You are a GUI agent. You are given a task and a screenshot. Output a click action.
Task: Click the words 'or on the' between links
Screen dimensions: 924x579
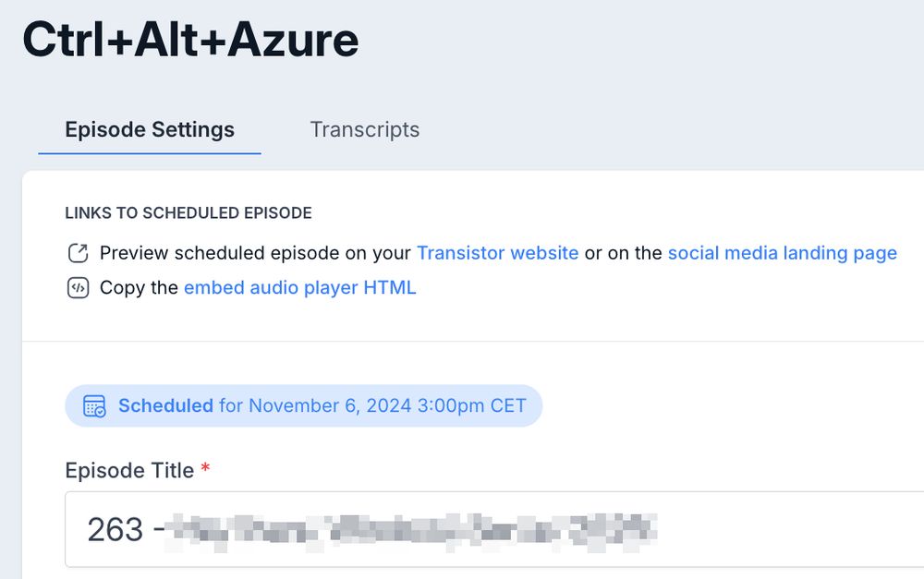point(623,253)
